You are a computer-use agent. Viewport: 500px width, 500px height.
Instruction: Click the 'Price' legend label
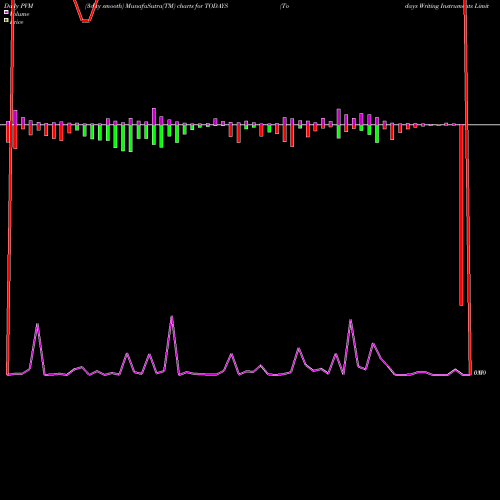[x=16, y=22]
